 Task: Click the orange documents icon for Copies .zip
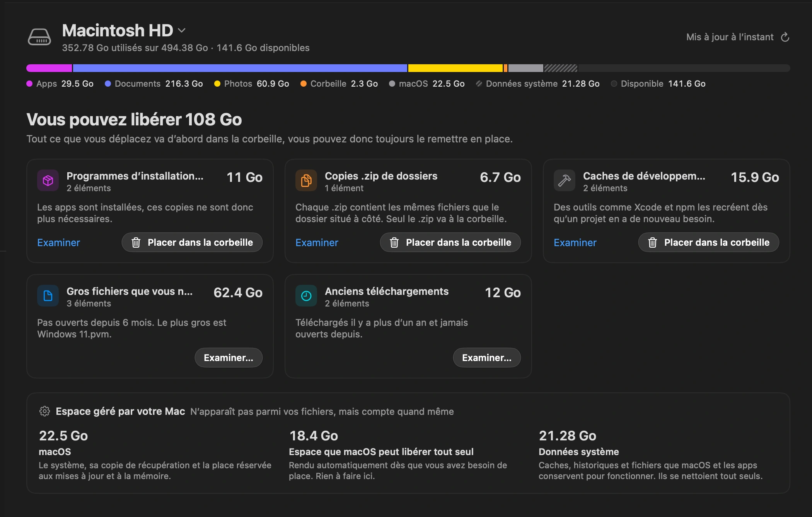[x=306, y=180]
